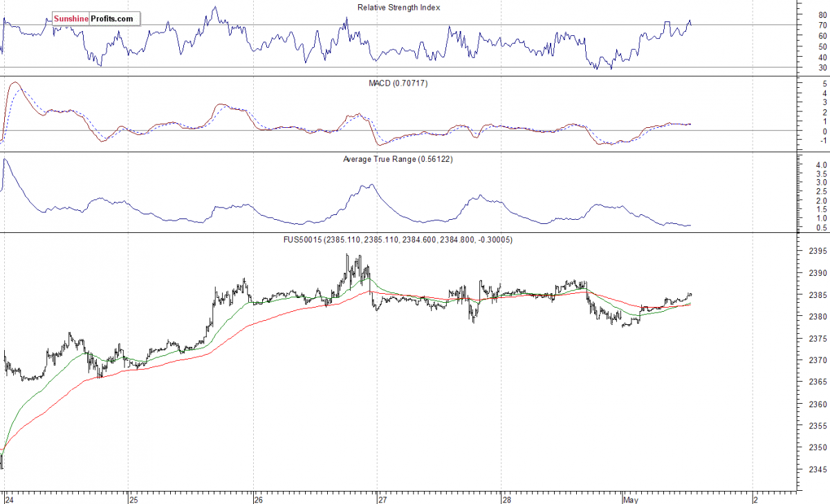Select the Relative Strength Index panel title
830x504 pixels.
click(x=398, y=8)
